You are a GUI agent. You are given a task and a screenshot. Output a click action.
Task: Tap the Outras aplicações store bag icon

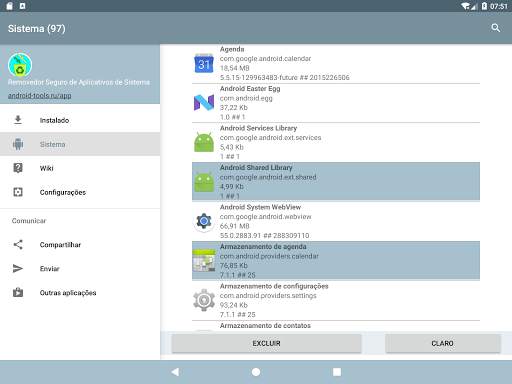pyautogui.click(x=18, y=292)
